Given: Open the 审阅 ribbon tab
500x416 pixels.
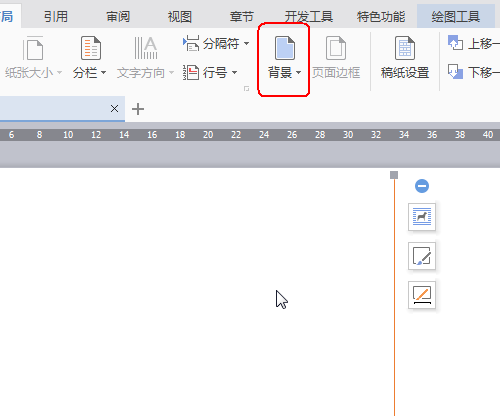Looking at the screenshot, I should (x=118, y=16).
